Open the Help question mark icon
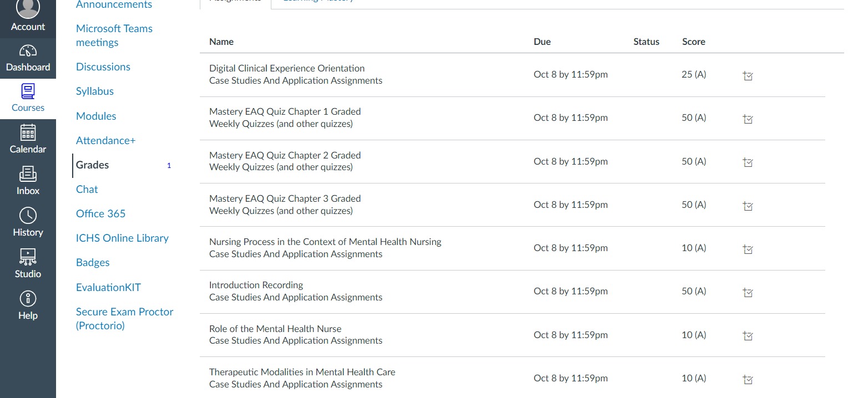Screen dimensions: 868x398 click(28, 299)
